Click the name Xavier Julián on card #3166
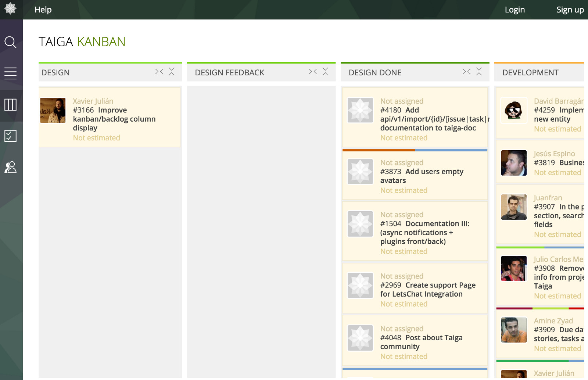 [x=93, y=101]
